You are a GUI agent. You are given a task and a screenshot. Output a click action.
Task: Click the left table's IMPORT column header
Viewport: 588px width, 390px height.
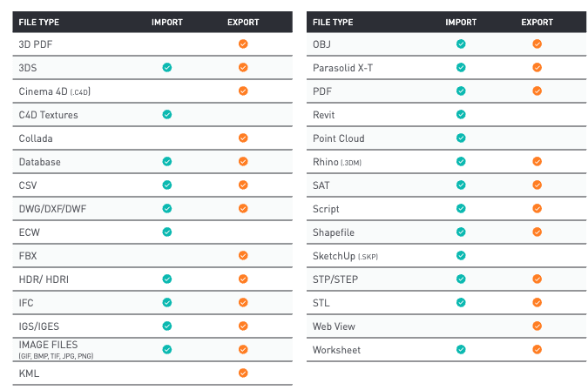click(167, 21)
